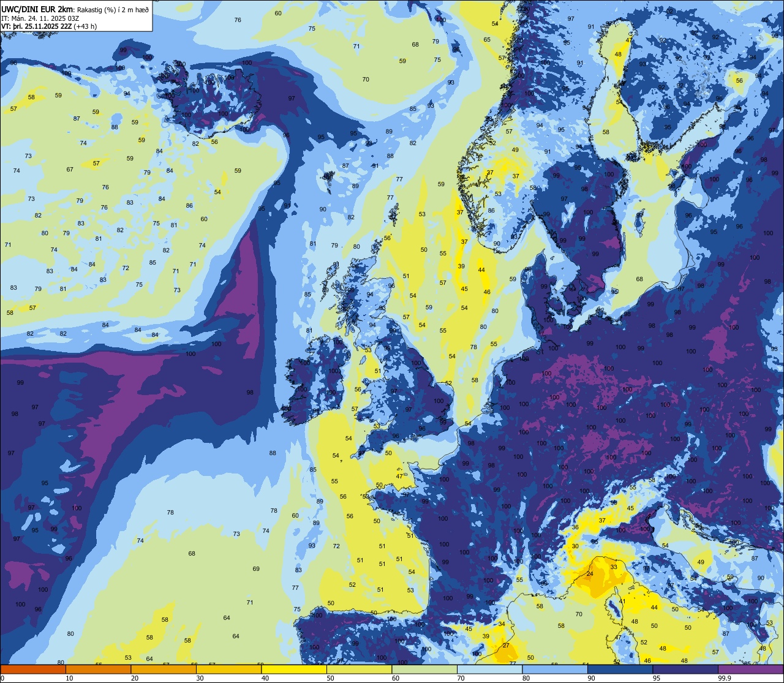The width and height of the screenshot is (784, 683).
Task: Click the initial time line 'IT: Mán. 24. 11. 2025 03Z'
Action: click(x=40, y=18)
